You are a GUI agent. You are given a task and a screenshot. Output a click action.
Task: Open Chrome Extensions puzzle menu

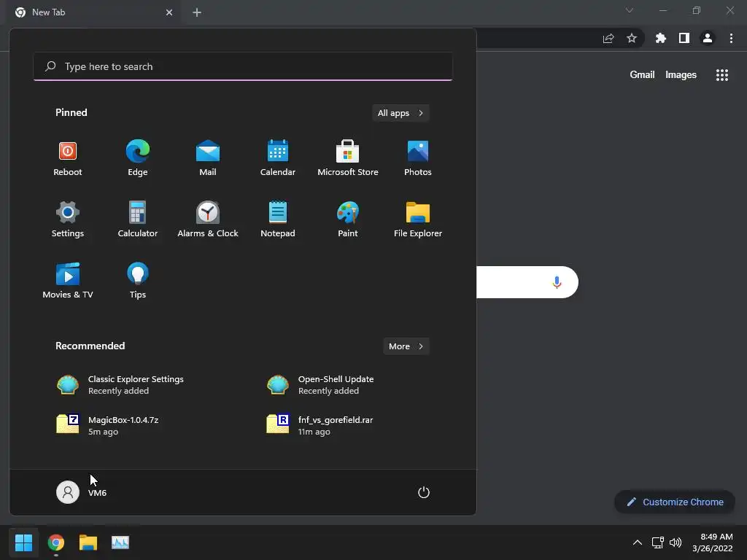661,38
